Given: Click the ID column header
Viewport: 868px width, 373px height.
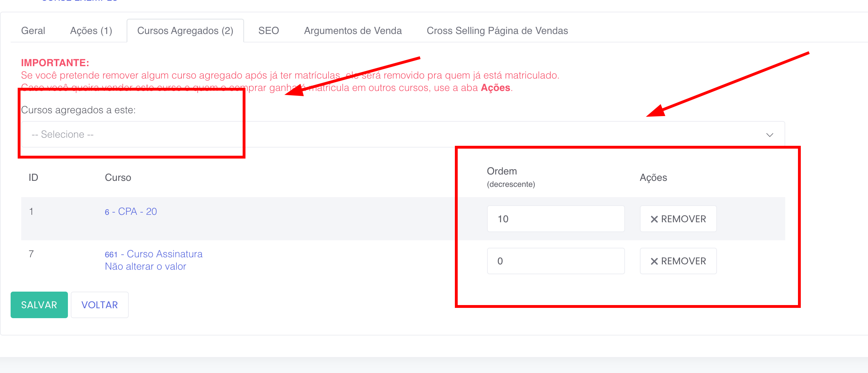Looking at the screenshot, I should point(33,178).
